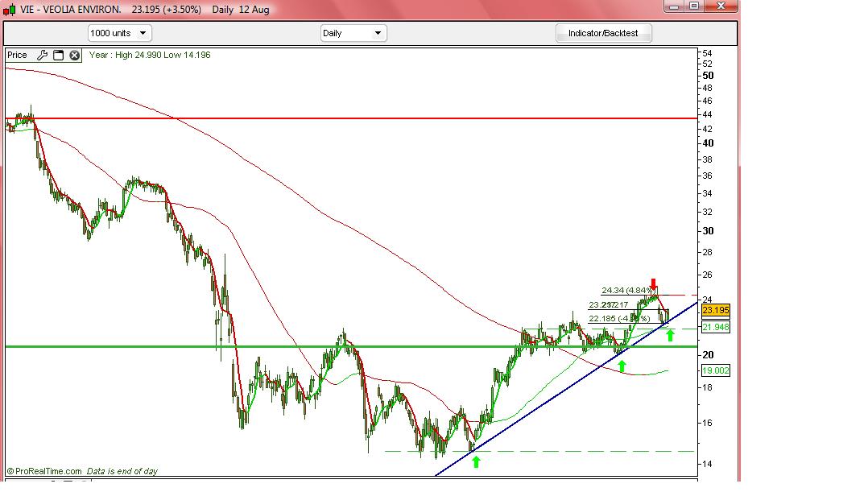868x492 pixels.
Task: Close the Price panel with X icon
Action: 75,55
